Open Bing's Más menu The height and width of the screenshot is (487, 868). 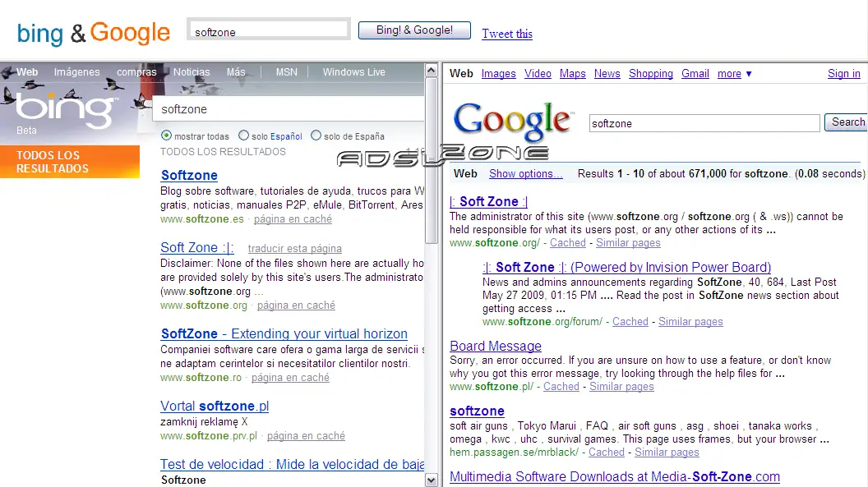coord(236,72)
